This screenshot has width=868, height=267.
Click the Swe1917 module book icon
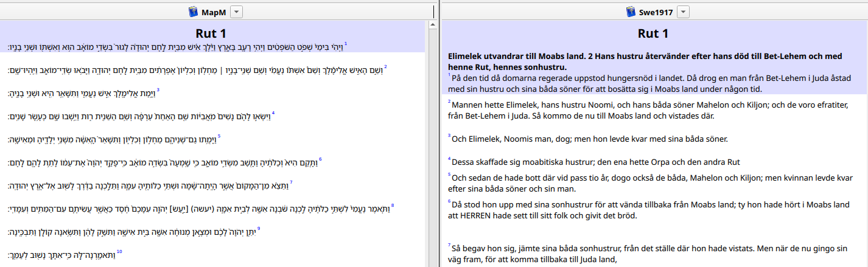[x=631, y=12]
